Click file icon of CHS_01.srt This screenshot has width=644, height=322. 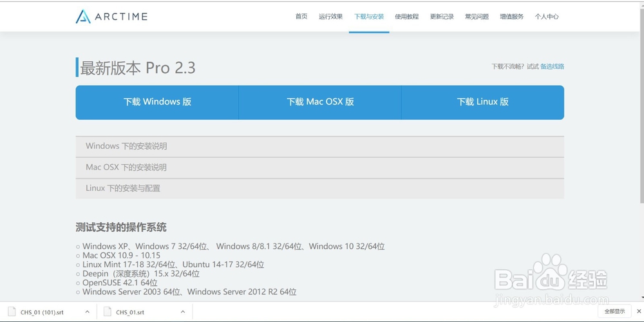(107, 312)
